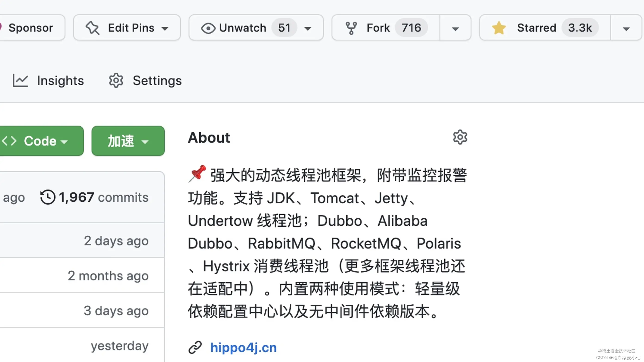Open the repository Settings tab
The height and width of the screenshot is (362, 644).
tap(157, 80)
